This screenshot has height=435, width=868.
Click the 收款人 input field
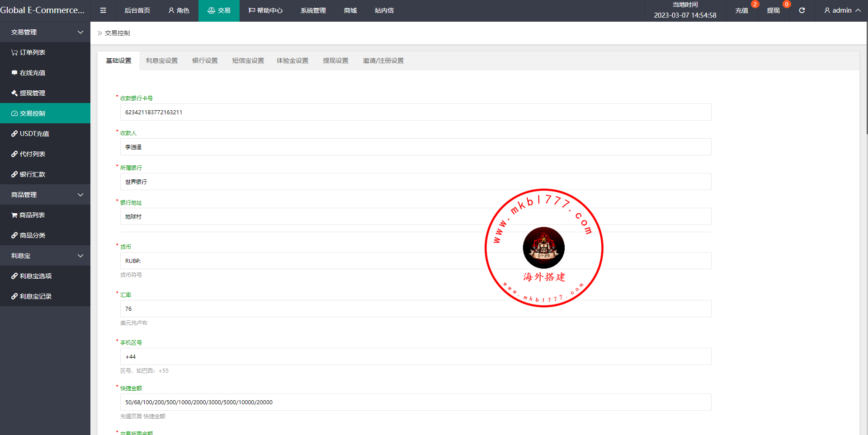coord(415,147)
